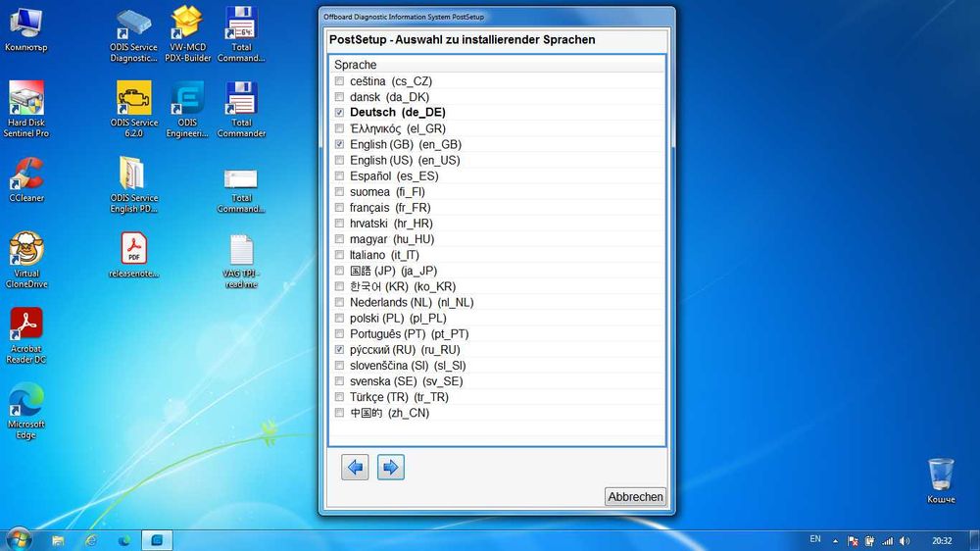Screen dimensions: 980x551
Task: Check français (fr_FR) language
Action: 339,208
